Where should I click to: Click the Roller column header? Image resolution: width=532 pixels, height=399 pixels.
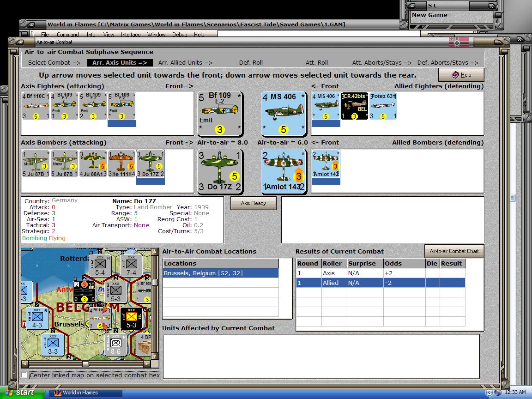click(334, 263)
